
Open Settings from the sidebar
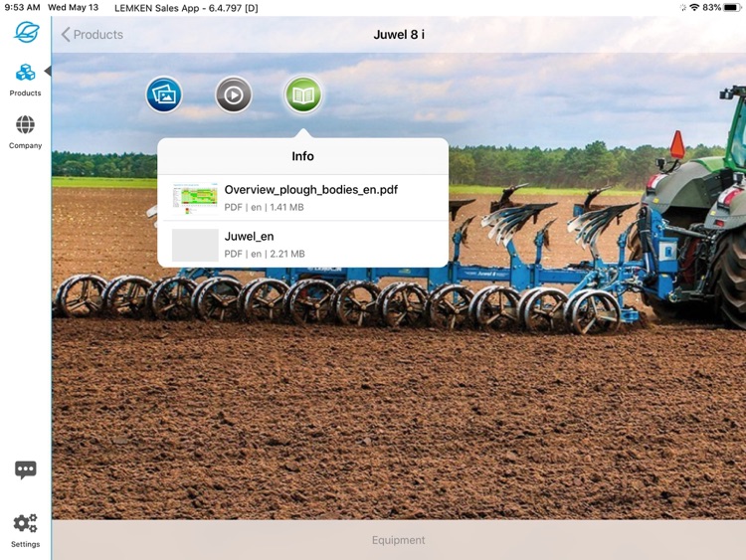pyautogui.click(x=25, y=530)
